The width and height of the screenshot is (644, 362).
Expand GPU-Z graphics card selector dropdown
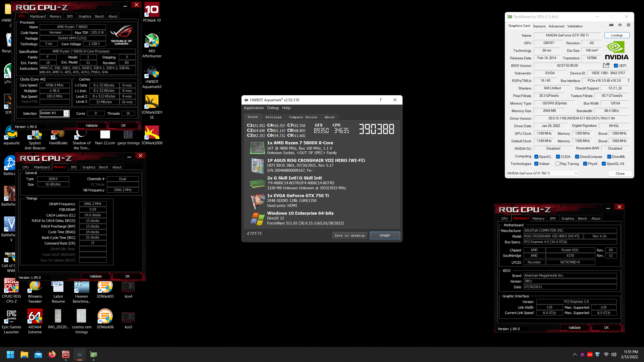coord(576,173)
